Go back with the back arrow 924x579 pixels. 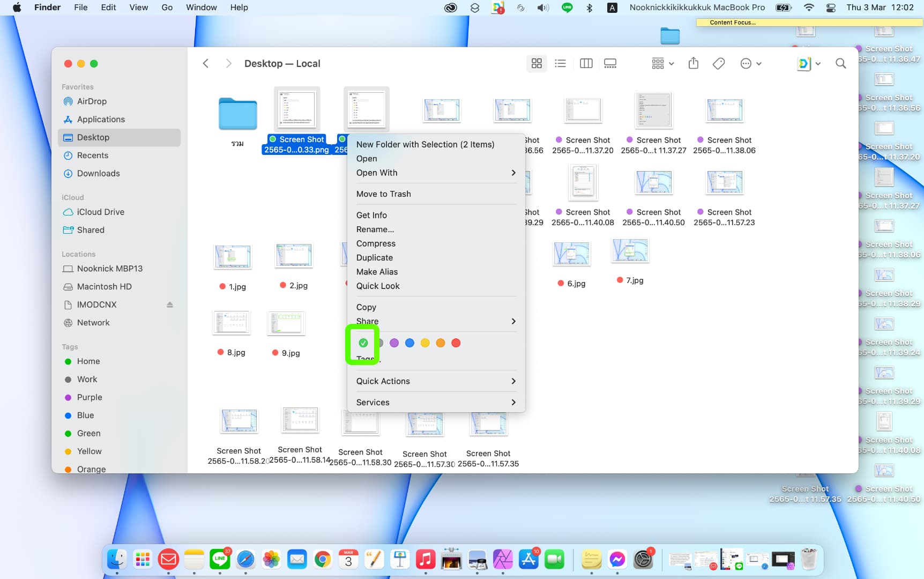pos(206,64)
